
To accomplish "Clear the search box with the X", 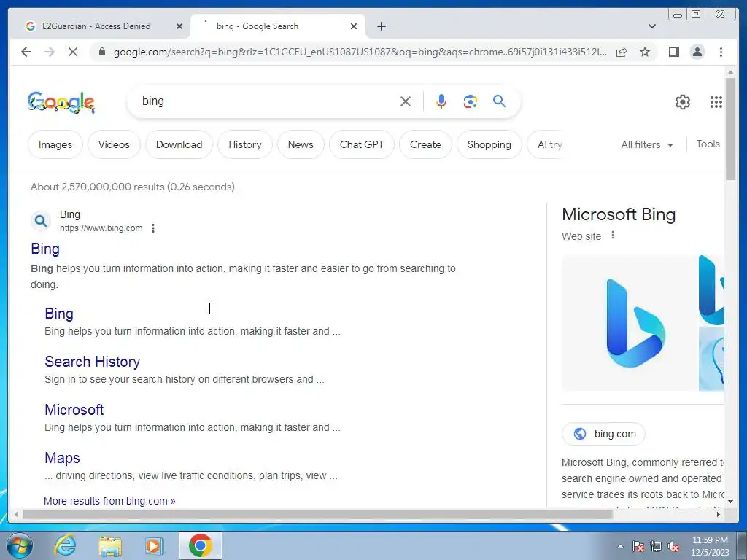I will pos(406,101).
